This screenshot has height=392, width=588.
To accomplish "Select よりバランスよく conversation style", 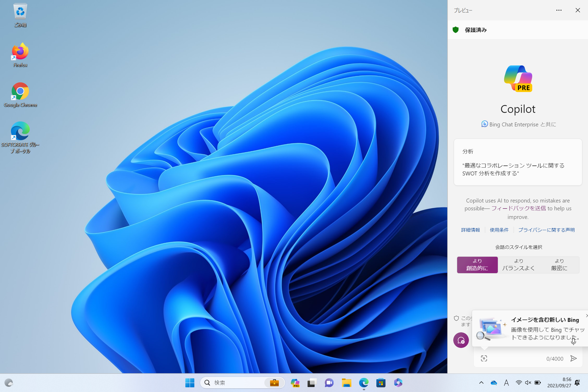I will pos(518,265).
